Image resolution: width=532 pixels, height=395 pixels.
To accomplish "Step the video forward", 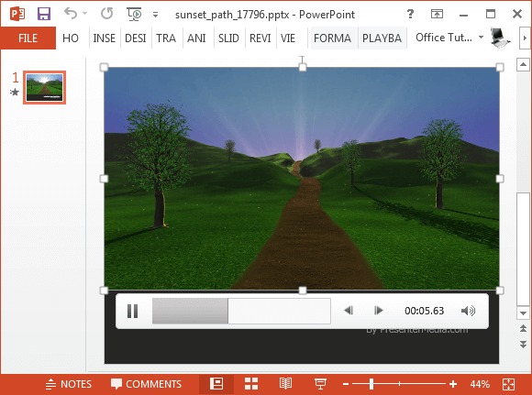I will click(x=378, y=311).
